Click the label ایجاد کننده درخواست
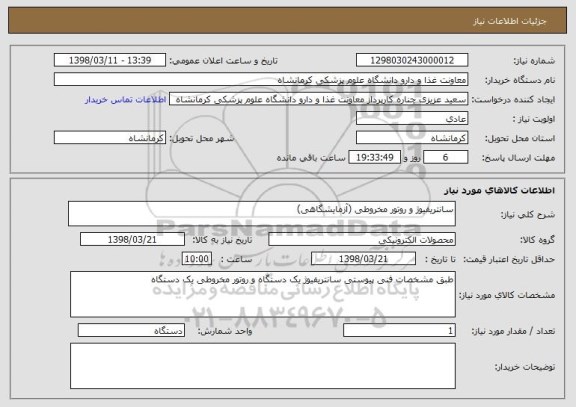The width and height of the screenshot is (576, 407). click(513, 100)
